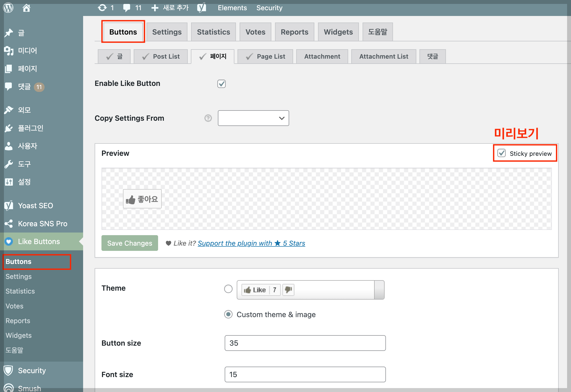Expand the Theme selector dropdown arrow
The height and width of the screenshot is (392, 571).
click(379, 290)
